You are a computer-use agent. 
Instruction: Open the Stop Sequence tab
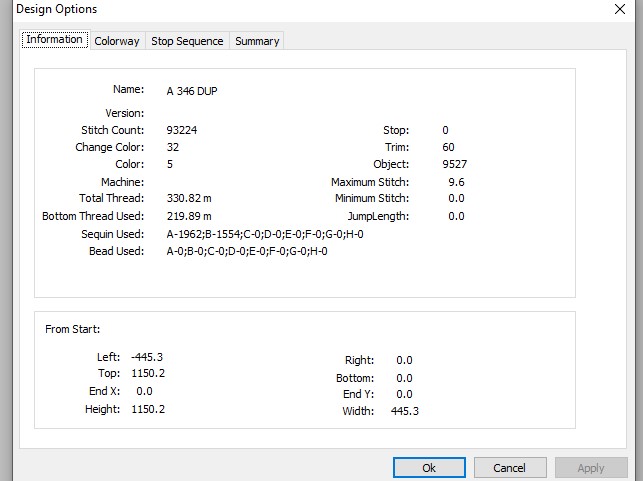pyautogui.click(x=187, y=41)
